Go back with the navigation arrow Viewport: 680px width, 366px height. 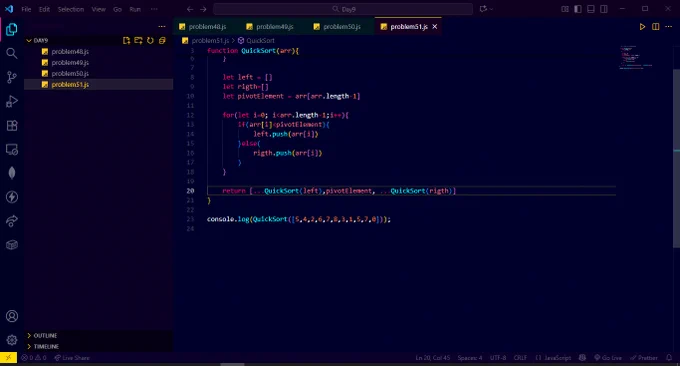(190, 9)
